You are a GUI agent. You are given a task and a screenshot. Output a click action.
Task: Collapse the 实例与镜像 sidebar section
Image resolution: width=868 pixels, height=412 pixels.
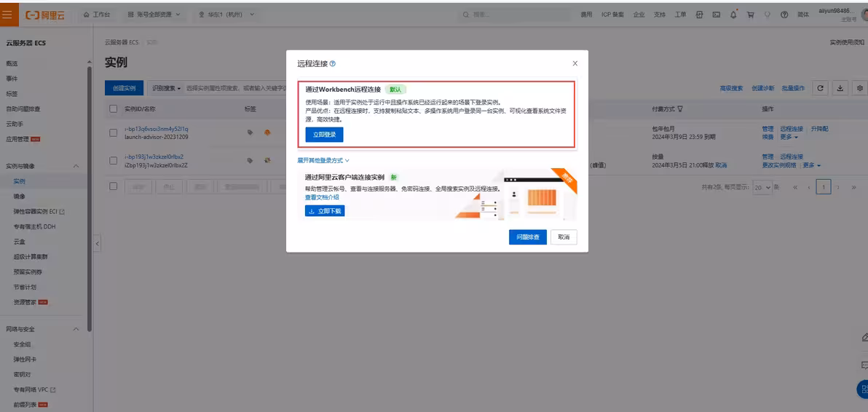point(76,166)
